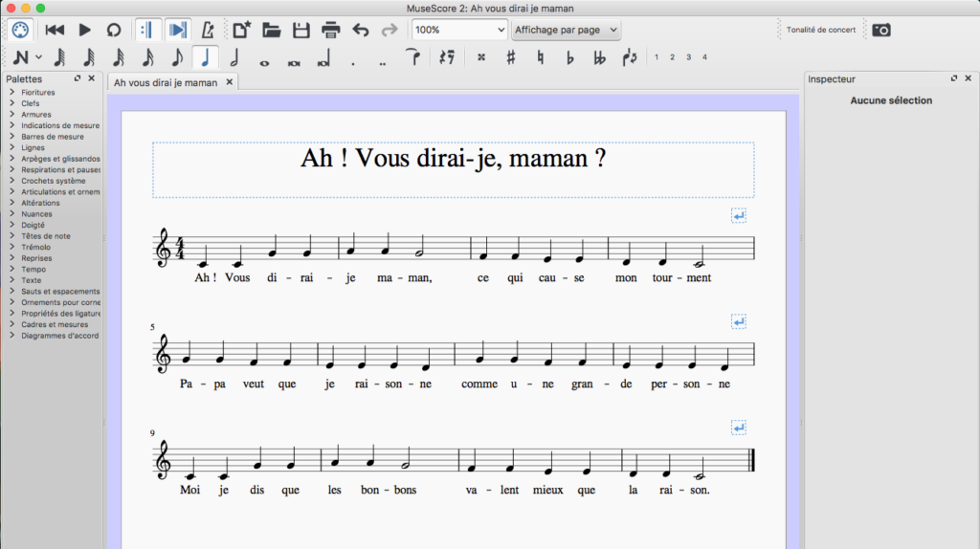The height and width of the screenshot is (549, 980).
Task: Open Affichage par page dropdown
Action: (x=566, y=30)
